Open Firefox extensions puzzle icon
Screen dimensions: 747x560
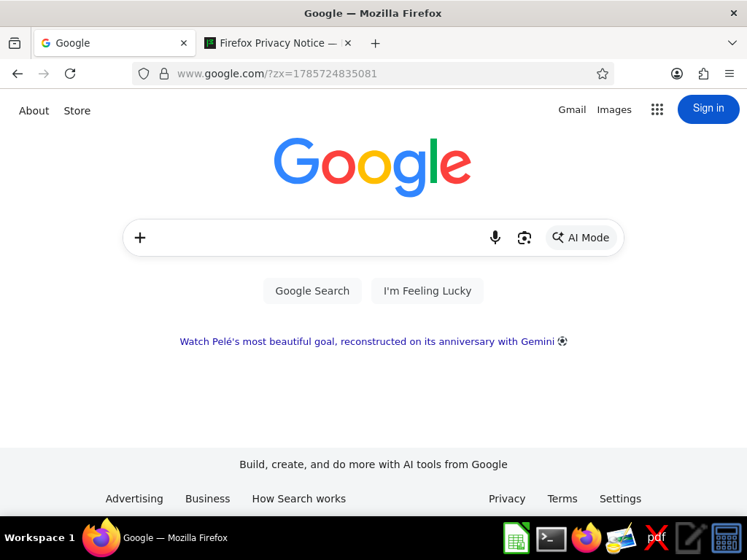[x=703, y=74]
